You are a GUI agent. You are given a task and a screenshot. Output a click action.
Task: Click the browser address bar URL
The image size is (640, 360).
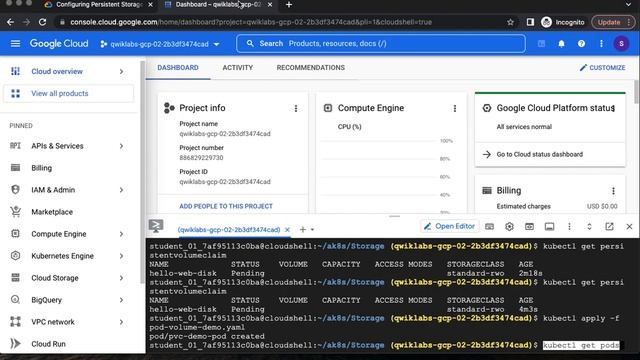tap(251, 22)
